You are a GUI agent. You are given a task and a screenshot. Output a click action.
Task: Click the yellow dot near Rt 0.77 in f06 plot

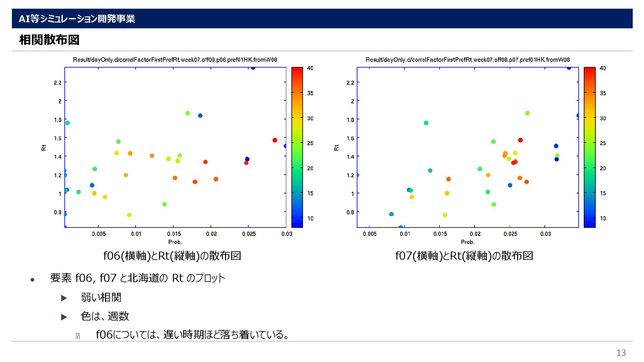coord(129,215)
